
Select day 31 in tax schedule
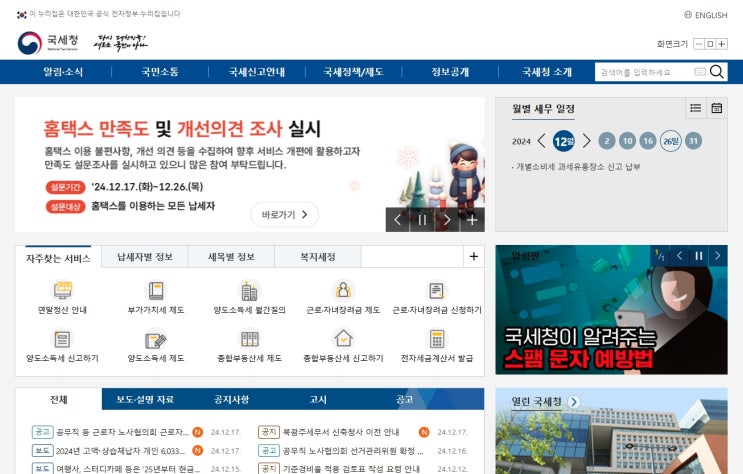click(x=693, y=141)
